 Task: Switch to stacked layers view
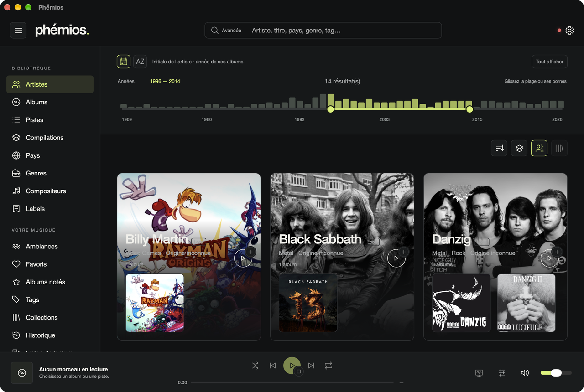point(519,148)
